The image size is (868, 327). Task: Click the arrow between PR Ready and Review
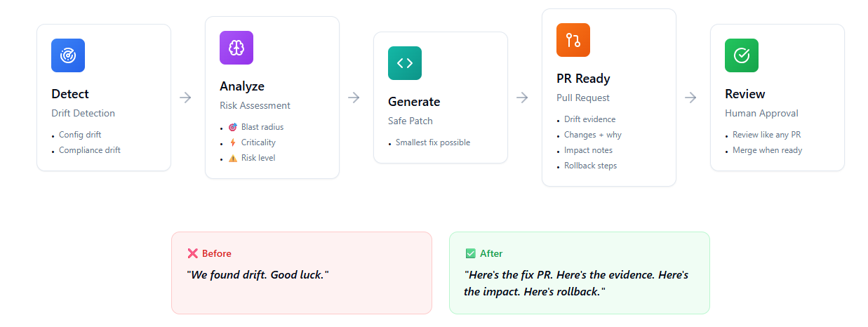(x=690, y=98)
